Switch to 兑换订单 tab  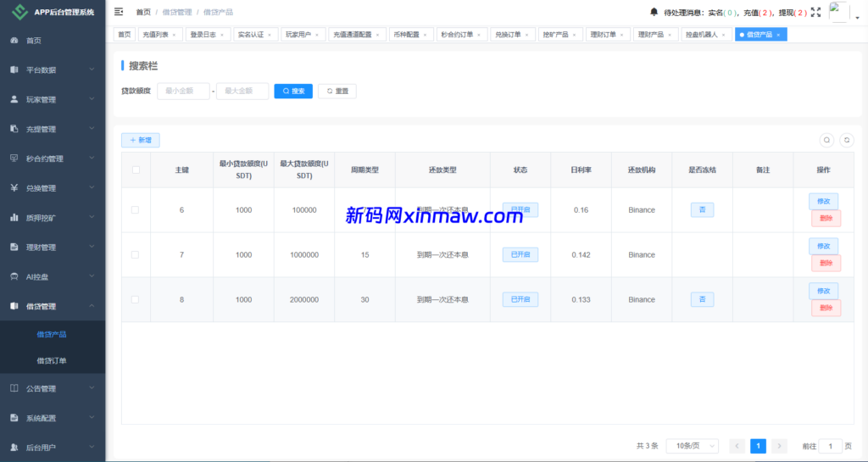coord(512,34)
